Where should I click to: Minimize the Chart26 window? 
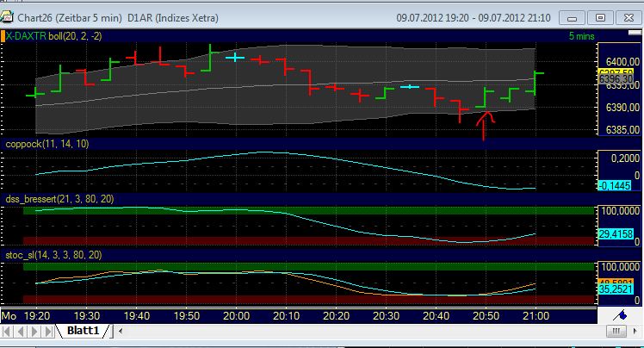point(573,18)
